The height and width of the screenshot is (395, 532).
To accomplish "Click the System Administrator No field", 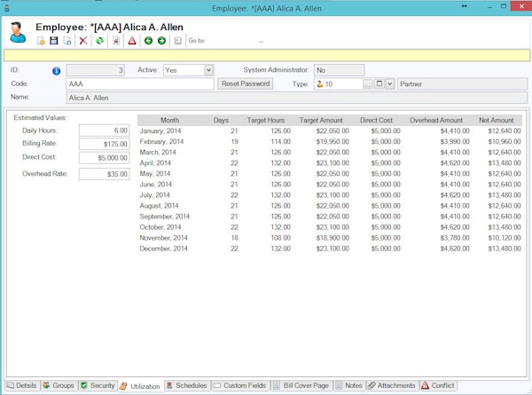I will [339, 70].
